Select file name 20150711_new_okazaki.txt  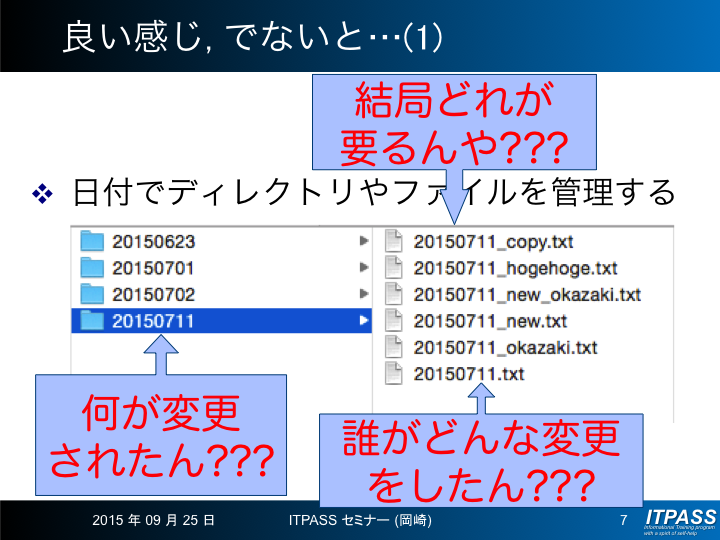pos(527,295)
